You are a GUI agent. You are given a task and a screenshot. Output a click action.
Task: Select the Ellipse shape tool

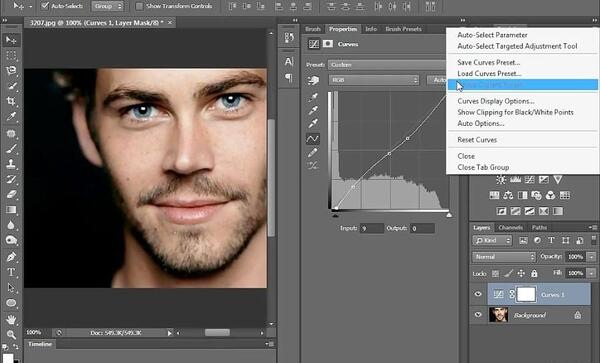(x=11, y=303)
